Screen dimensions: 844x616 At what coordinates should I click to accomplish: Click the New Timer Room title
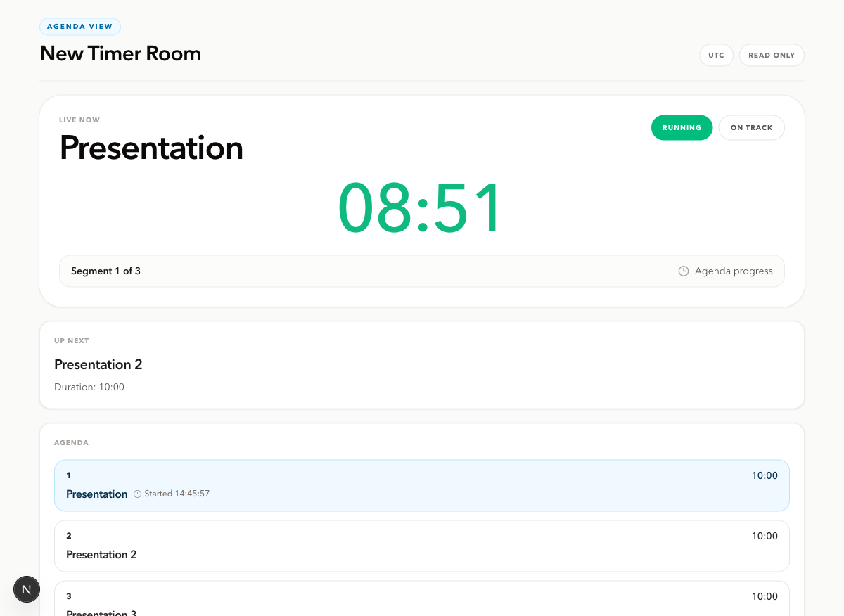click(x=120, y=53)
